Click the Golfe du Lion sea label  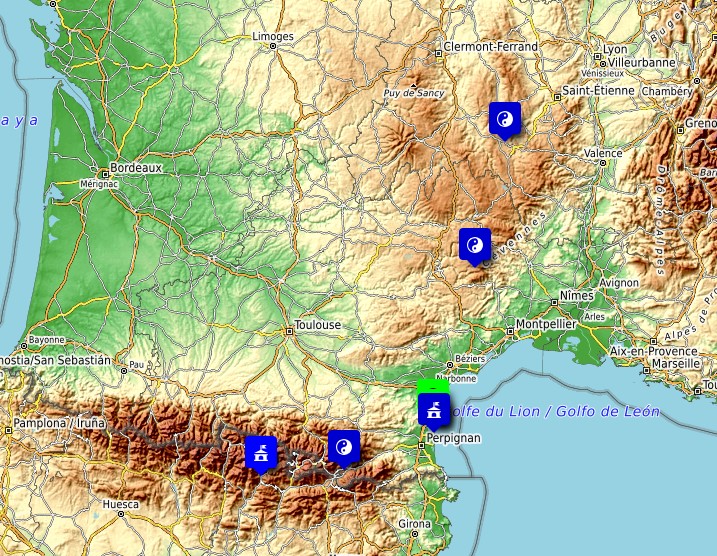552,411
